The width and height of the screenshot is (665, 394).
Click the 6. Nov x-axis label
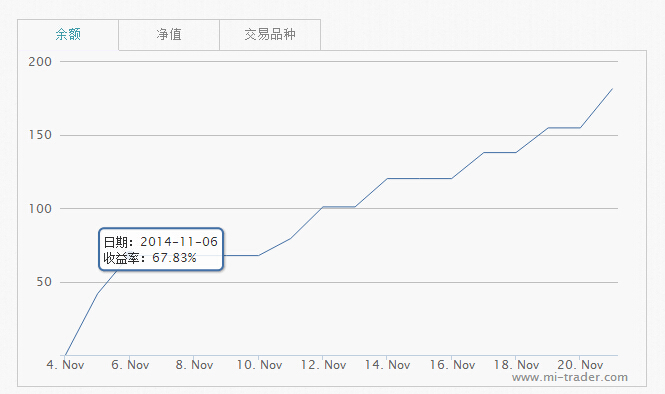130,365
